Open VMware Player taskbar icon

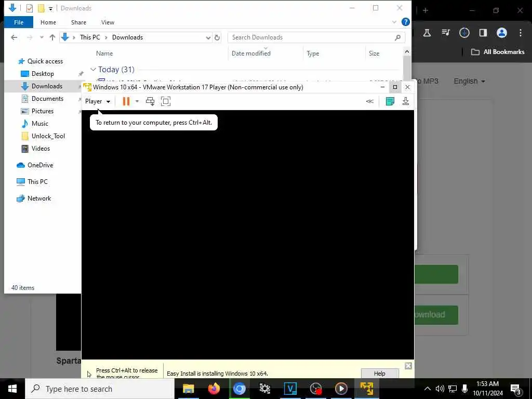pos(366,389)
